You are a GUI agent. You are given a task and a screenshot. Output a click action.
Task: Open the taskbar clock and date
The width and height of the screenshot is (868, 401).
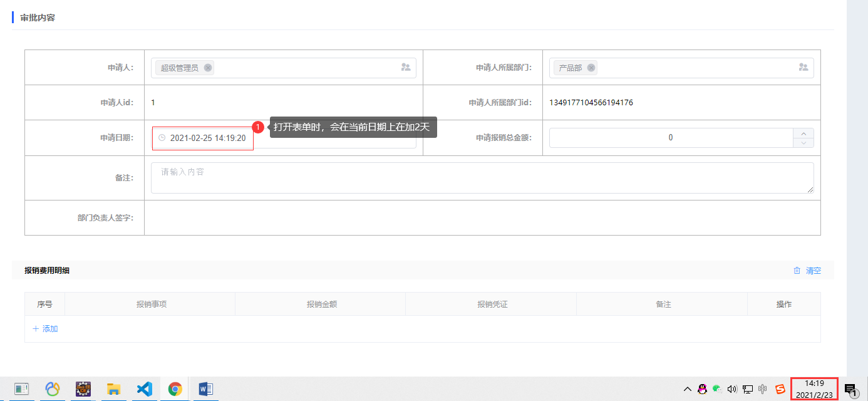tap(814, 388)
